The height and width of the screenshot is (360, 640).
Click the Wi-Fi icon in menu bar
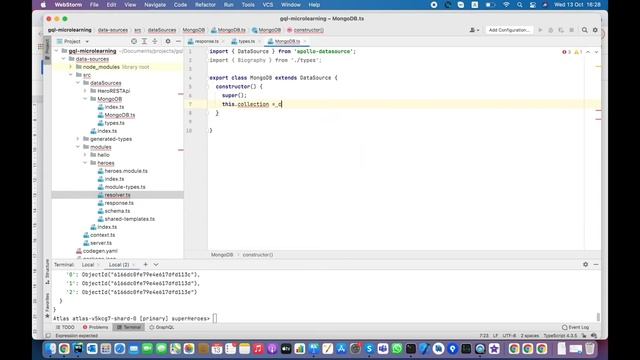[x=506, y=5]
